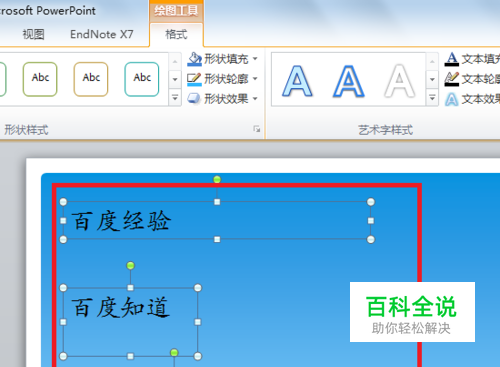Image resolution: width=500 pixels, height=367 pixels.
Task: Click the 文本轮廓 text outline icon
Action: tap(452, 79)
